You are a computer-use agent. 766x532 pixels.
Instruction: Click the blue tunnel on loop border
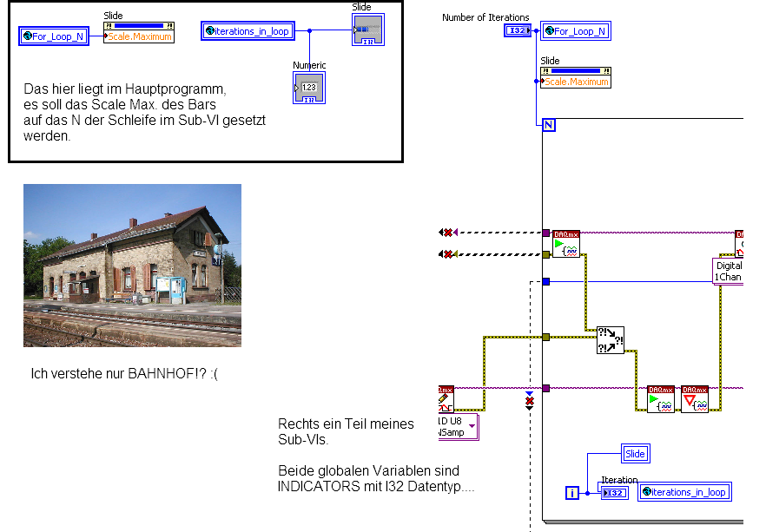click(546, 281)
